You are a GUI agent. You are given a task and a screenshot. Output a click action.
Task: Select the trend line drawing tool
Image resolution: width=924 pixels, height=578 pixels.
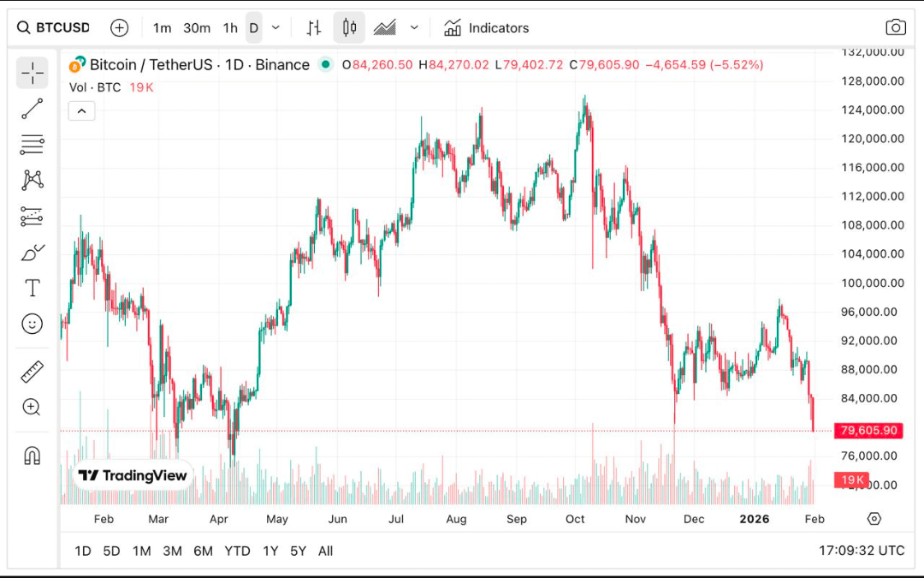[33, 109]
